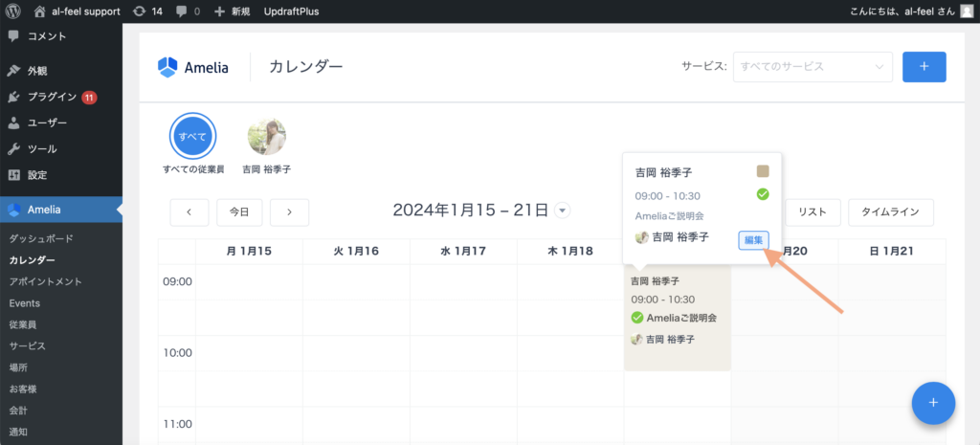The image size is (980, 445).
Task: Click the green approved status check in popup
Action: [763, 194]
